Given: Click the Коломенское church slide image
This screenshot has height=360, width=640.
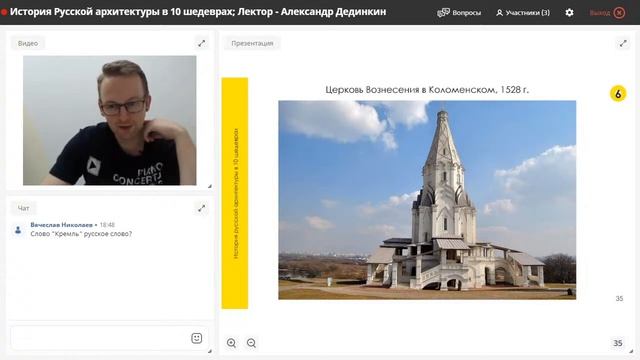Looking at the screenshot, I should point(427,200).
